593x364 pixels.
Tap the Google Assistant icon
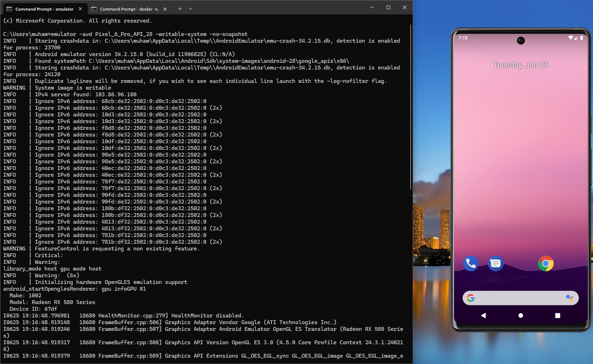pos(569,298)
